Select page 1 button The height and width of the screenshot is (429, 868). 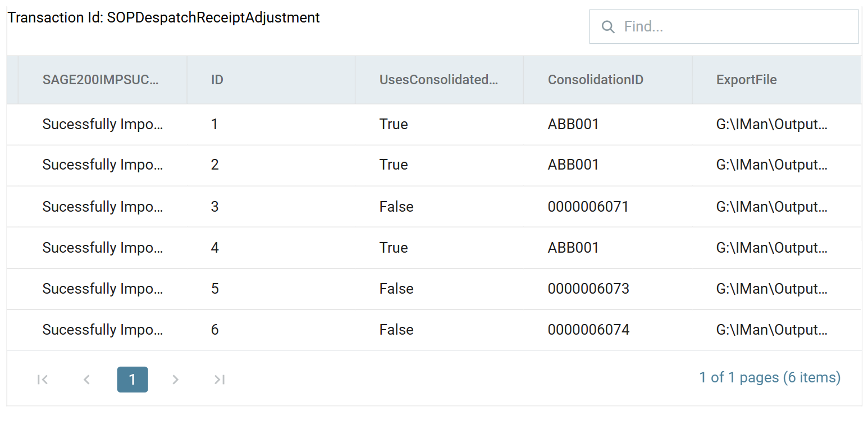(133, 380)
